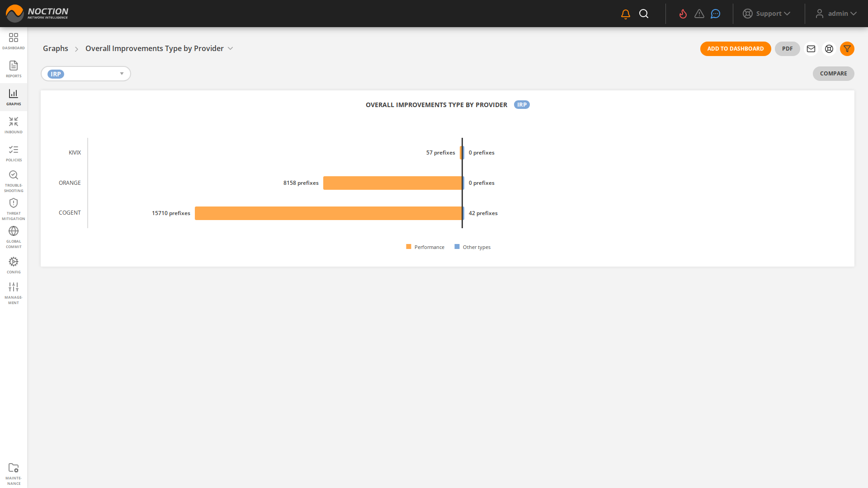Click the ADD TO DASHBOARD button
The image size is (868, 488).
(736, 48)
